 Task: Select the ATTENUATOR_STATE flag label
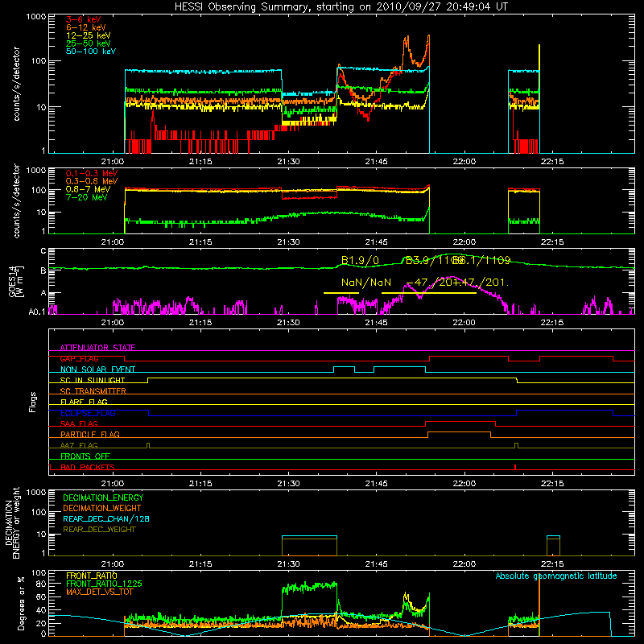pos(97,348)
